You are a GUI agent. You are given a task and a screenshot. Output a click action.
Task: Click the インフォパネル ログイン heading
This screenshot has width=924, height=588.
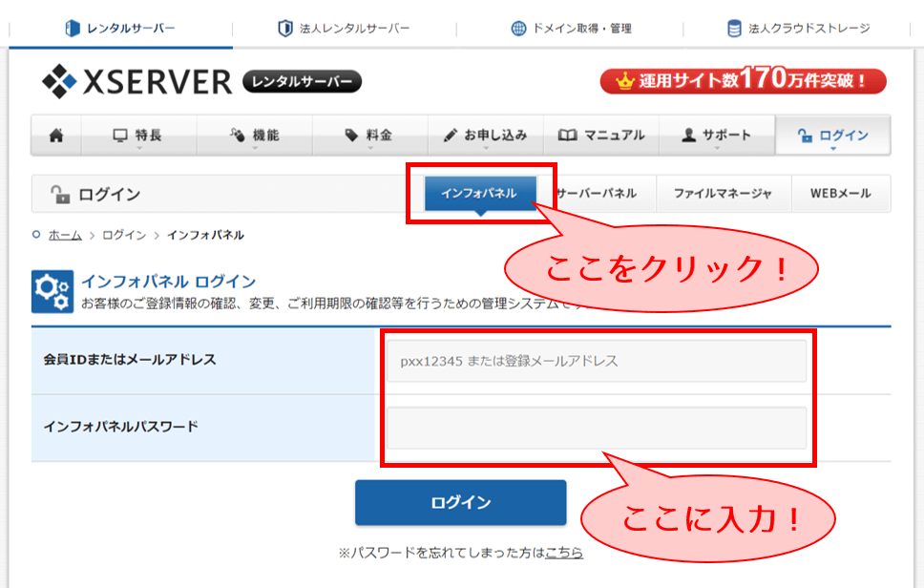169,282
